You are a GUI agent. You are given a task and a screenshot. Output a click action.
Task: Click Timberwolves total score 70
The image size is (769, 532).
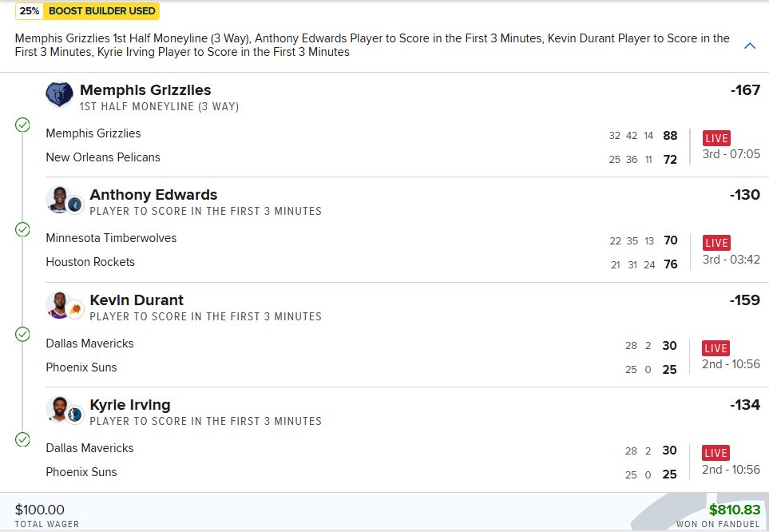(x=671, y=240)
